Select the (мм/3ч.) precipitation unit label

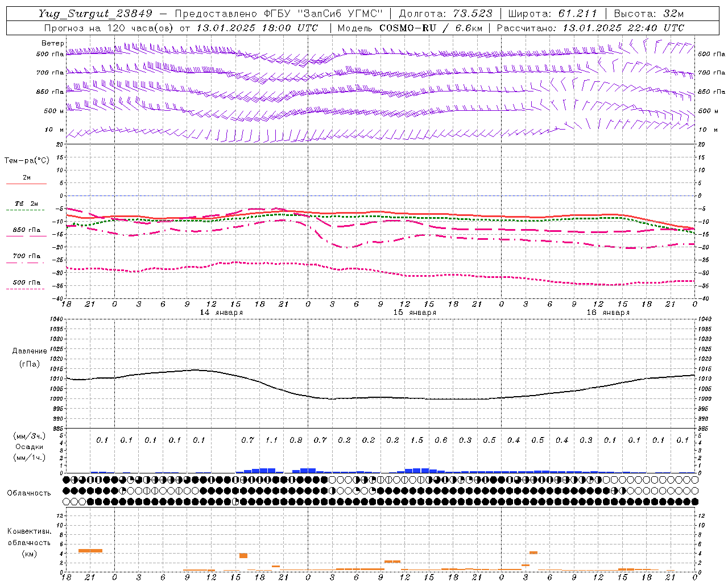point(30,436)
